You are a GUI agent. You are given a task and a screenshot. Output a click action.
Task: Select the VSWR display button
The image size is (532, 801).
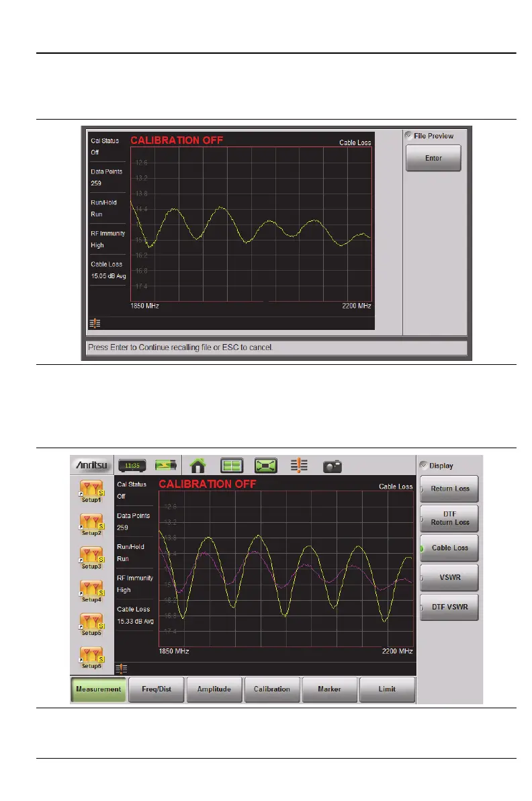[x=449, y=577]
